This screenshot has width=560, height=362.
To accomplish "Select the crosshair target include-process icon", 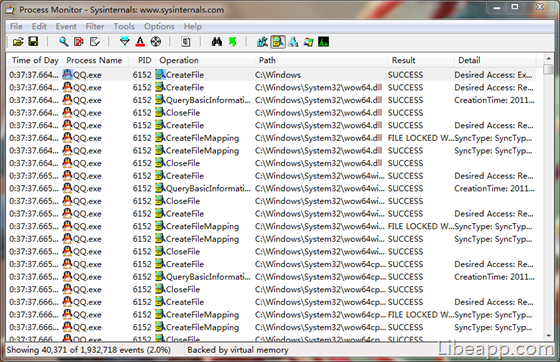I will [155, 42].
